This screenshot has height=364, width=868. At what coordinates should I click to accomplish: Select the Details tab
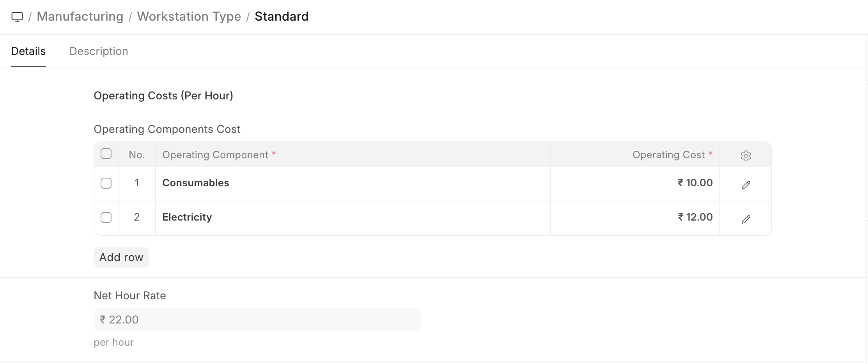[28, 51]
